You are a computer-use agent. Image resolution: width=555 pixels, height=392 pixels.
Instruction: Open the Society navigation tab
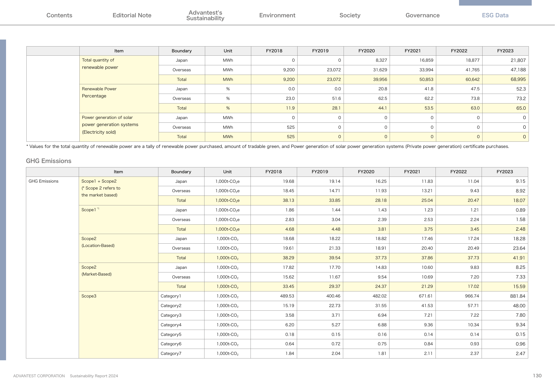point(350,15)
